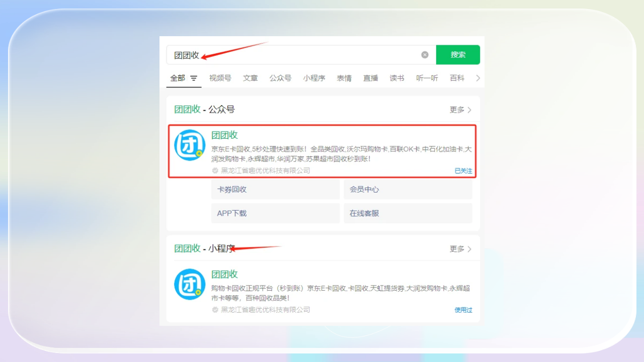The image size is (644, 362).
Task: Switch to the 视频号 tab
Action: (x=220, y=78)
